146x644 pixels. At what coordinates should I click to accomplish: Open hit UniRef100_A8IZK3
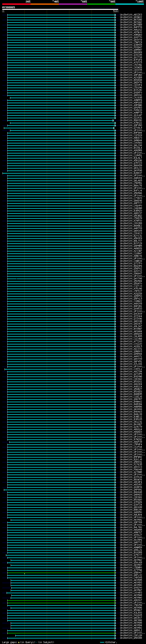[x=131, y=15]
